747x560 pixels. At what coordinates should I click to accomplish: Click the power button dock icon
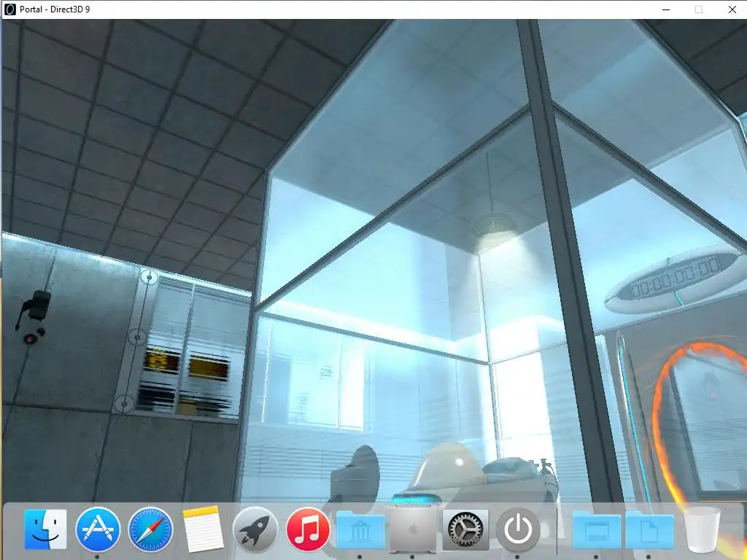(519, 529)
